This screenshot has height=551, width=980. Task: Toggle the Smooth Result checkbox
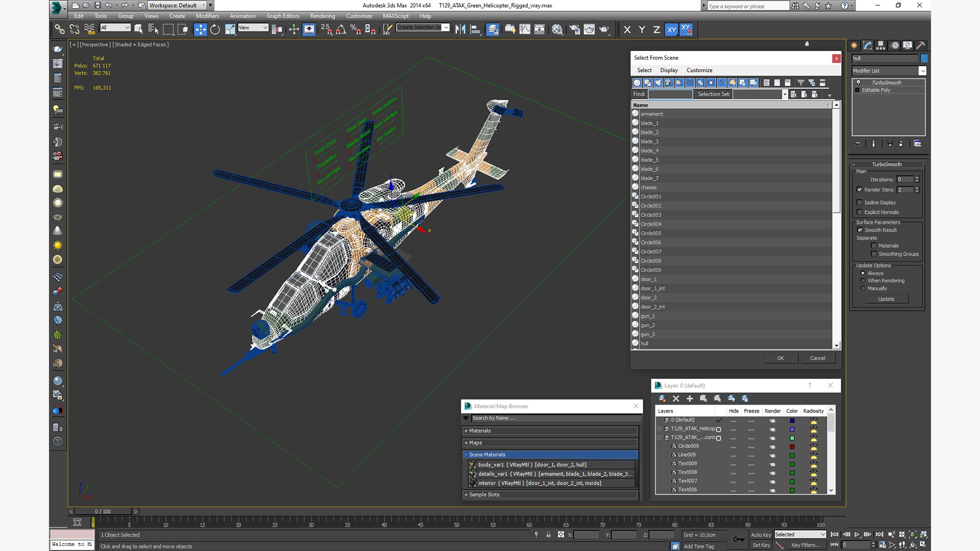coord(860,230)
